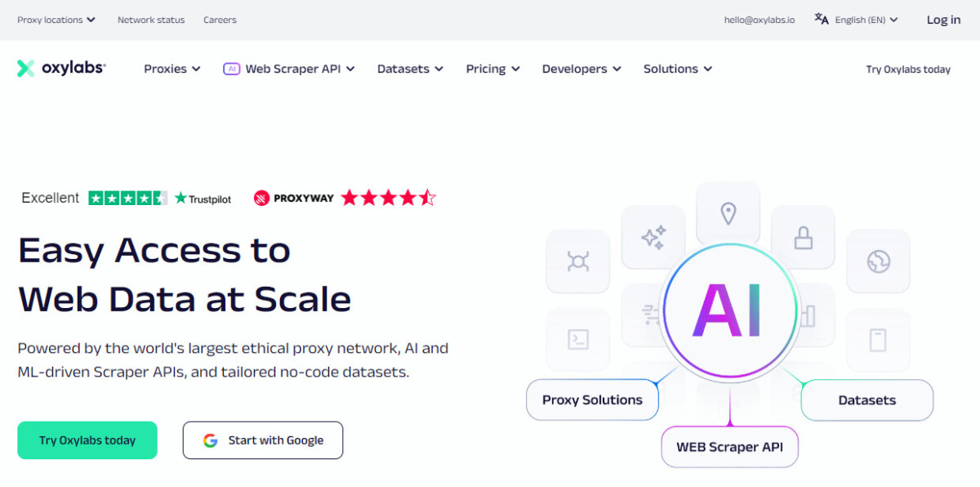Click the location pin icon tile
This screenshot has width=980, height=487.
pyautogui.click(x=728, y=214)
